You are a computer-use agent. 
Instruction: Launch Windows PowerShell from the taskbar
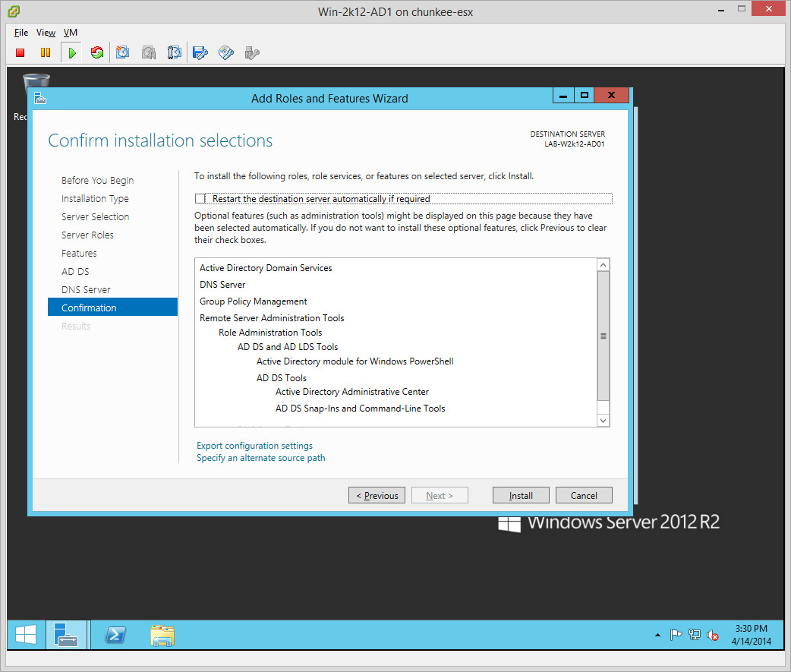(115, 635)
